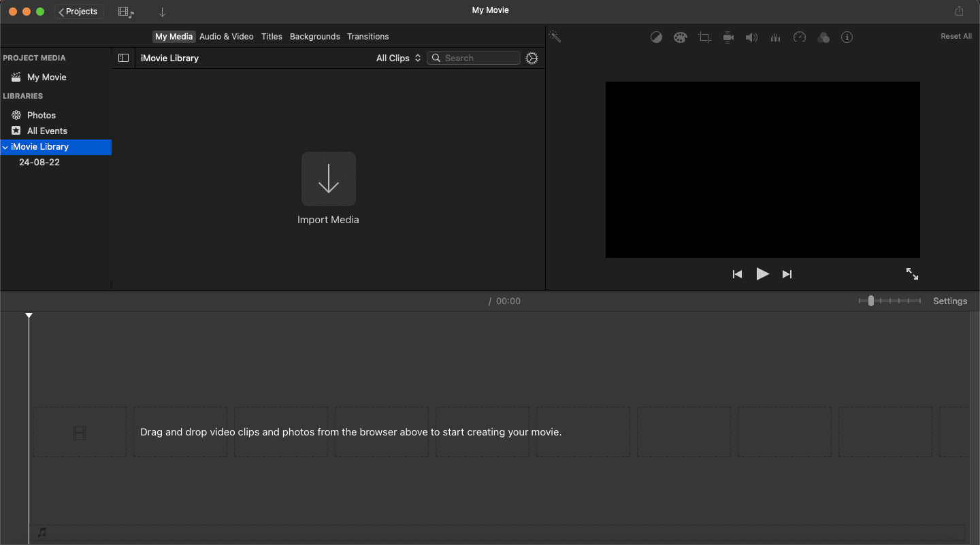The image size is (980, 545).
Task: Click the filmstrip placeholder in timeline
Action: 80,433
